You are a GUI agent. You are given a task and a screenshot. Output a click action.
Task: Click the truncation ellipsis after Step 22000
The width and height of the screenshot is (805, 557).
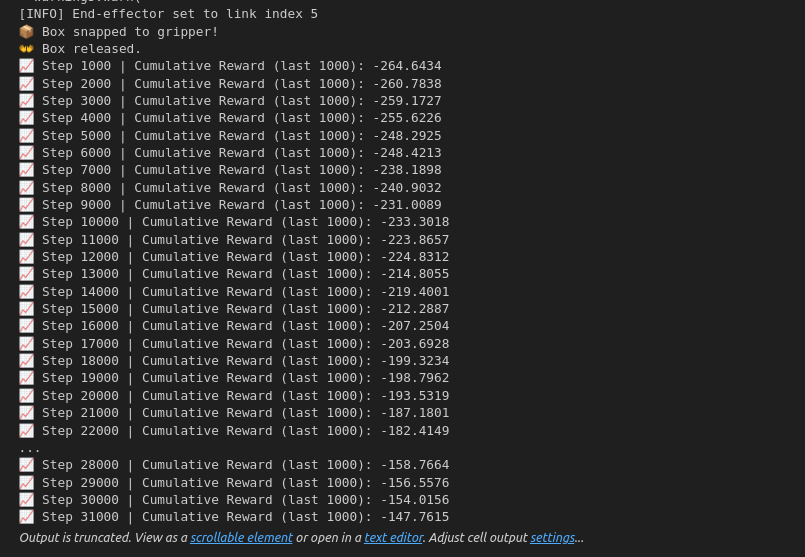click(x=29, y=450)
